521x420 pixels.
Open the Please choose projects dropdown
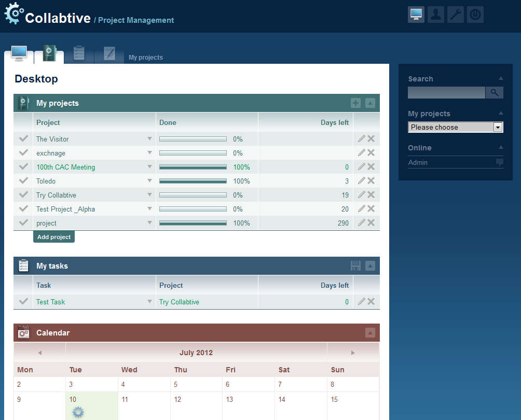click(x=455, y=127)
